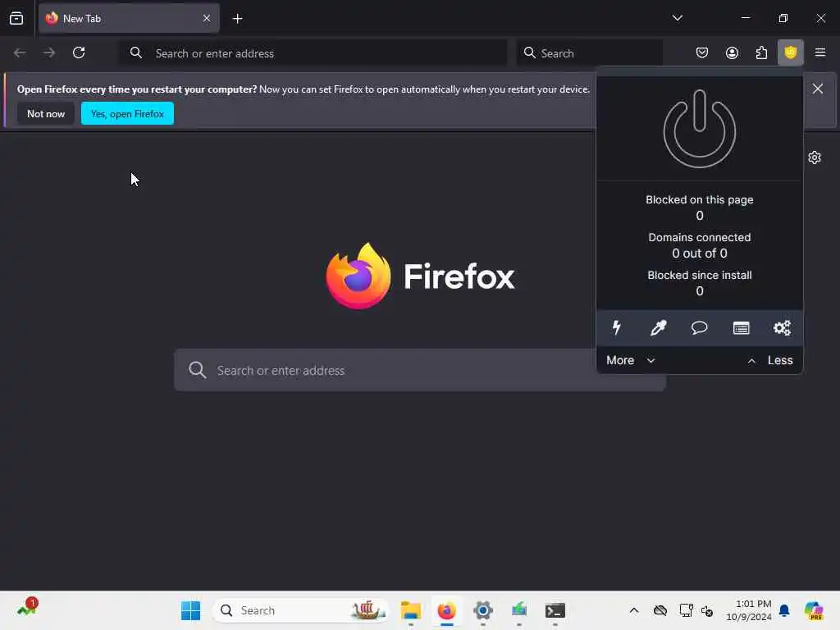Open the Settings gear app in the taskbar

(482, 610)
